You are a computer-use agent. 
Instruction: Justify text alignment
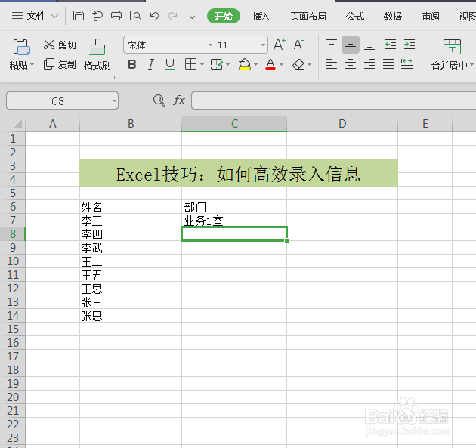point(388,64)
